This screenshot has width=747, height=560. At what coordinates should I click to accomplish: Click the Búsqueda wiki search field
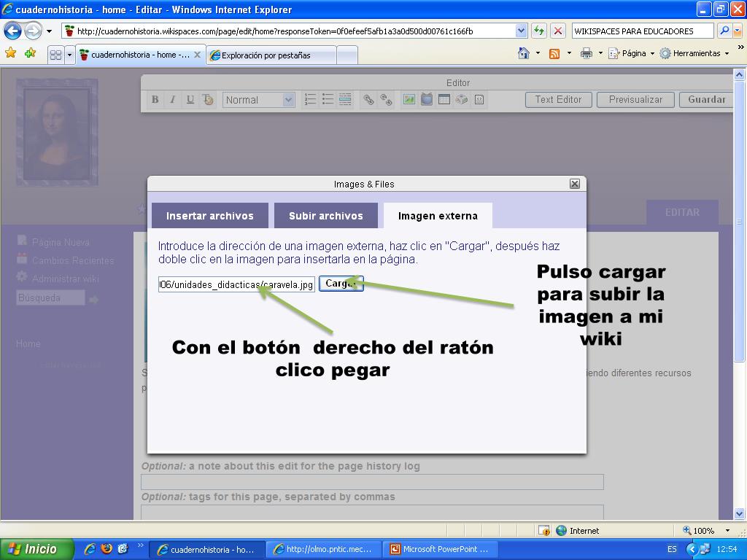(50, 298)
